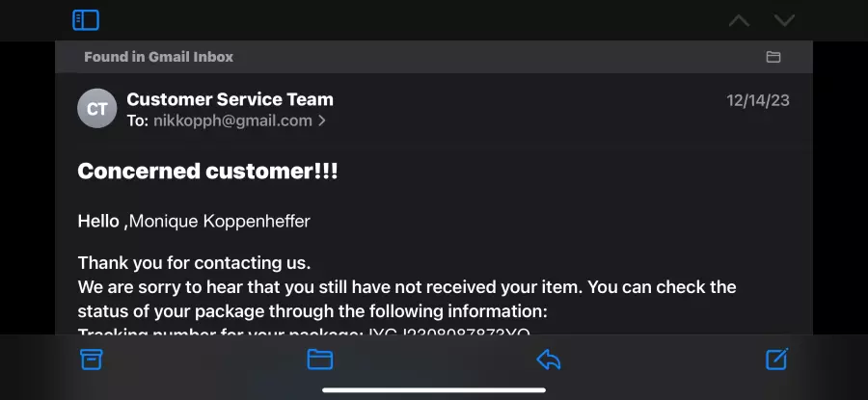
Task: Tap the line Thank you for contacting us
Action: 194,263
